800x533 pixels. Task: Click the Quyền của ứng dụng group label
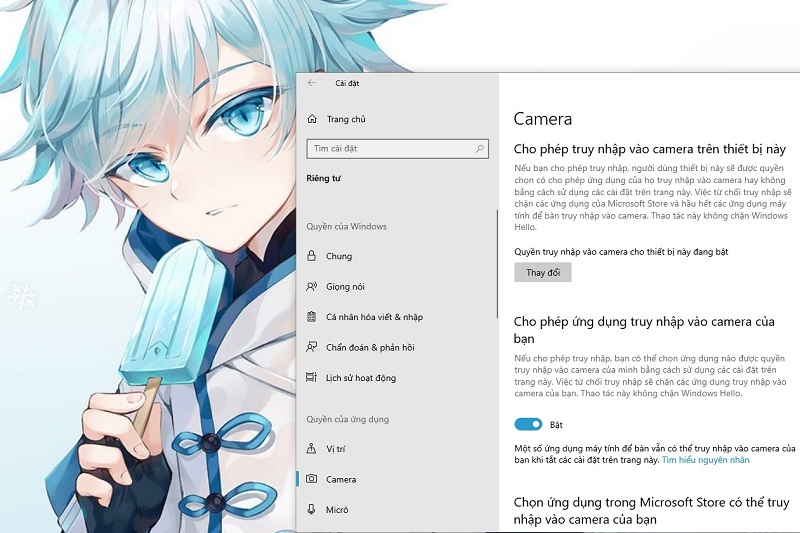point(347,419)
